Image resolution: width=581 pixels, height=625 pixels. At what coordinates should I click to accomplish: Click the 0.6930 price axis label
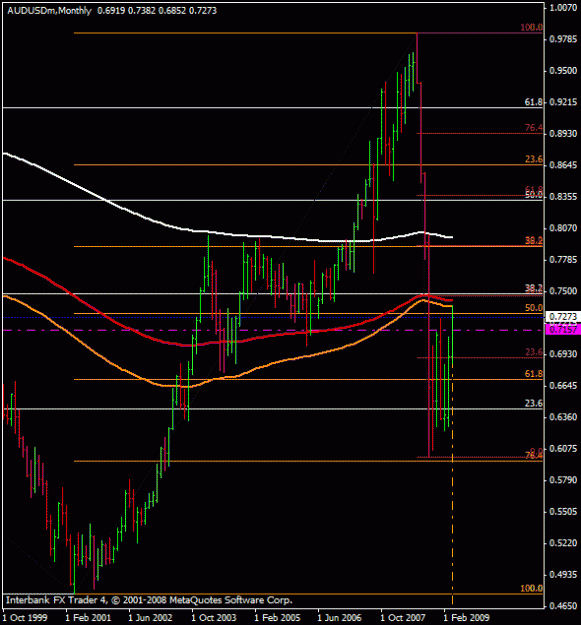(563, 354)
